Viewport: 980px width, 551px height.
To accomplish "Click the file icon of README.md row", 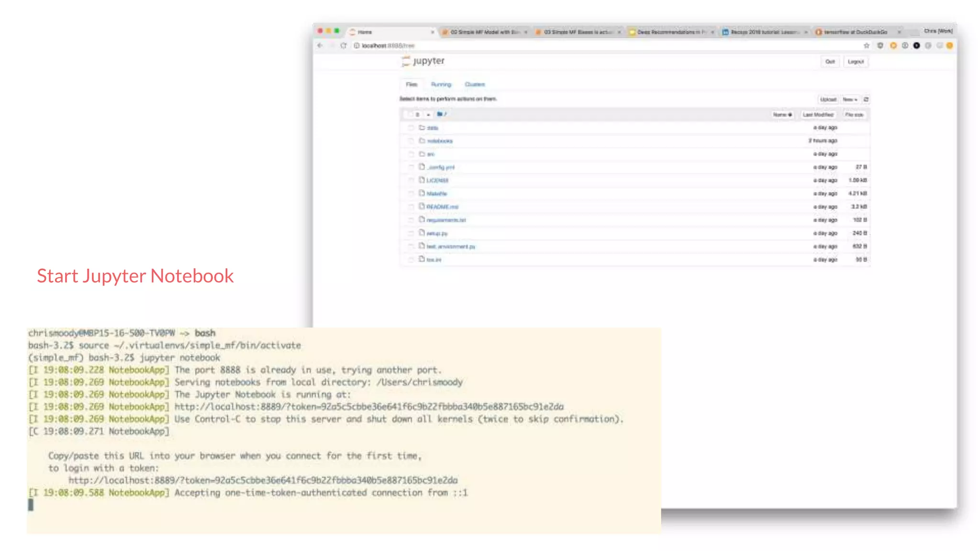I will pyautogui.click(x=422, y=206).
